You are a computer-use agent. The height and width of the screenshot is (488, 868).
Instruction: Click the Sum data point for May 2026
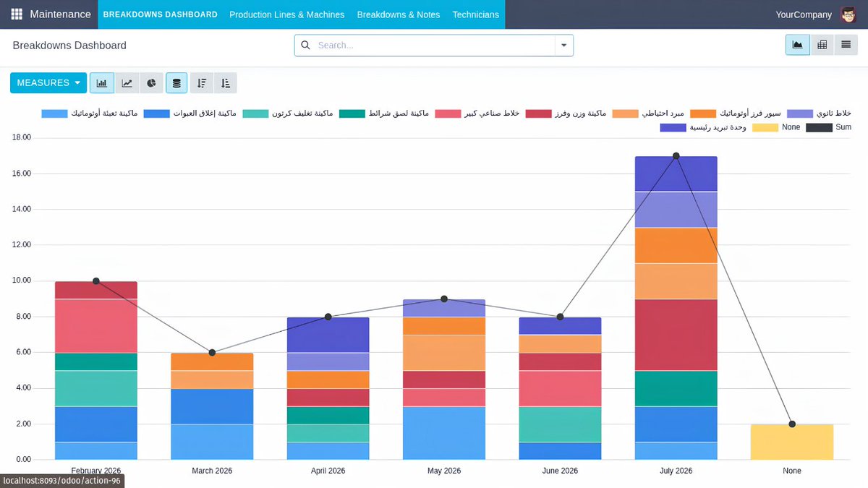444,299
